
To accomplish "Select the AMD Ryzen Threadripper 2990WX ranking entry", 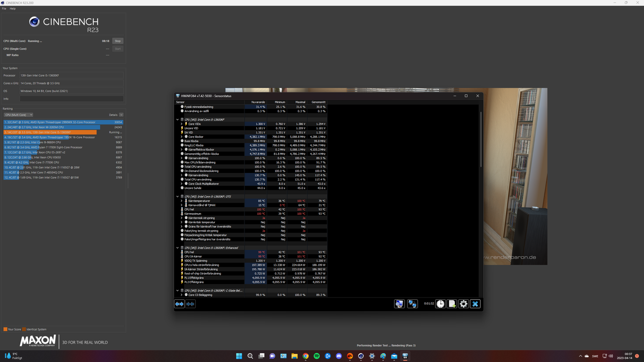I will tap(63, 122).
